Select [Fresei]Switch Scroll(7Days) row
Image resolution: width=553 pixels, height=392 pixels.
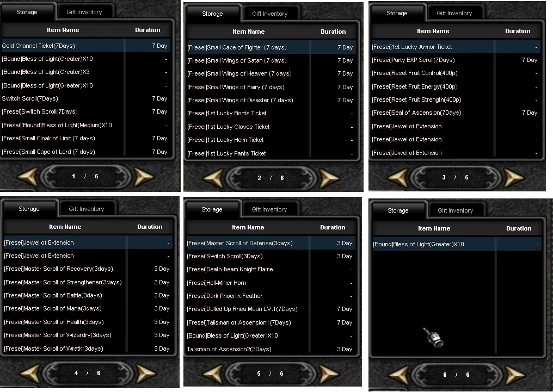point(86,111)
